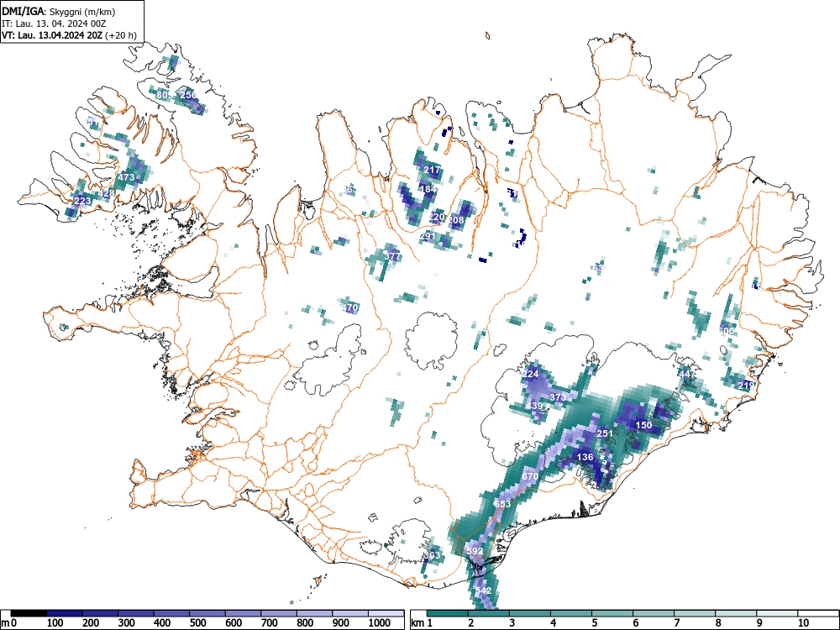This screenshot has height=630, width=840.
Task: Click the 500–600 m purple legend swatch
Action: (207, 613)
